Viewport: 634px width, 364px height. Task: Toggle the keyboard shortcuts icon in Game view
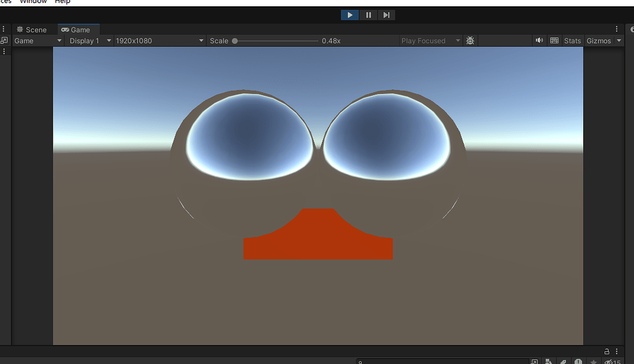coord(554,41)
